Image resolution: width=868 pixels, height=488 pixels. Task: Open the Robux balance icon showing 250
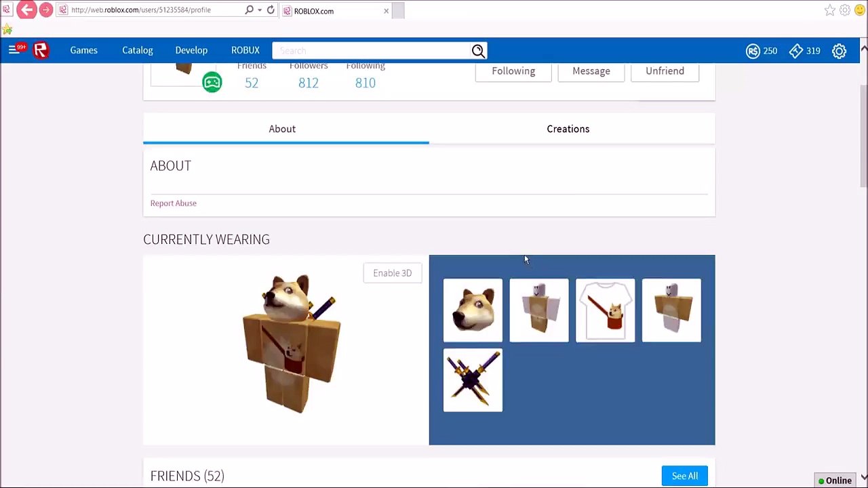753,51
